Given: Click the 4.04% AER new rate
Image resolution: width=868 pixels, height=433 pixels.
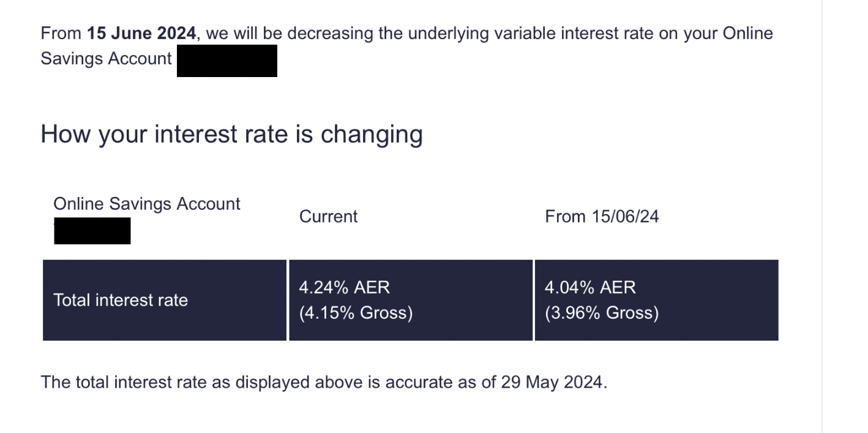Looking at the screenshot, I should (590, 287).
